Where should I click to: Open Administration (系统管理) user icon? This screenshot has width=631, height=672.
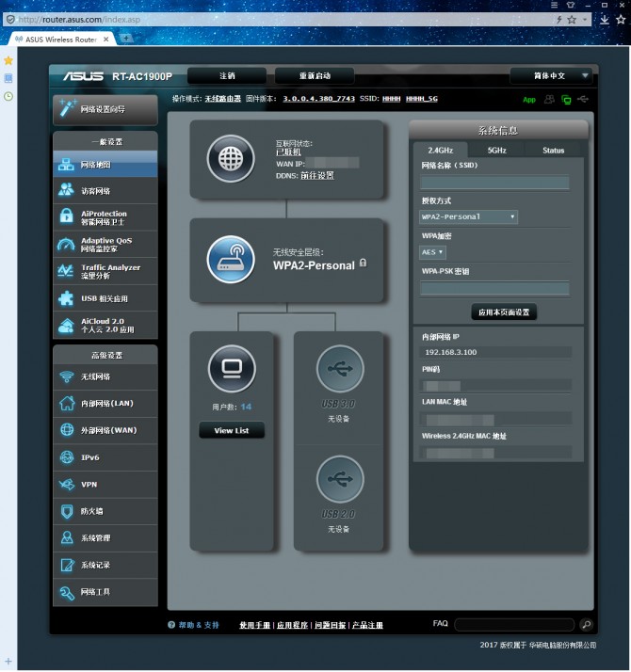point(67,537)
